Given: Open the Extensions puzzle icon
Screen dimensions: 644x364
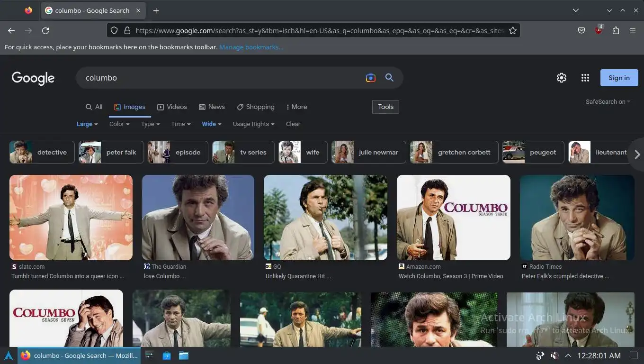Looking at the screenshot, I should [616, 30].
